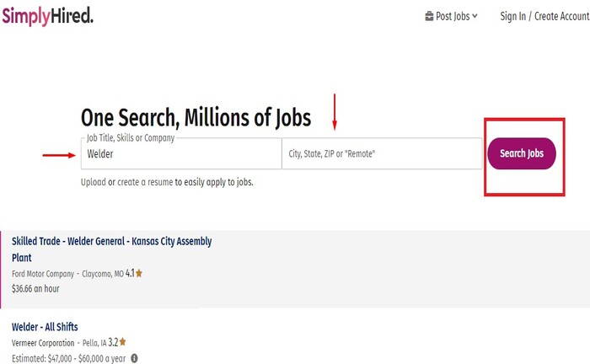The height and width of the screenshot is (364, 590).
Task: Focus the City, State, ZIP location field
Action: (382, 153)
